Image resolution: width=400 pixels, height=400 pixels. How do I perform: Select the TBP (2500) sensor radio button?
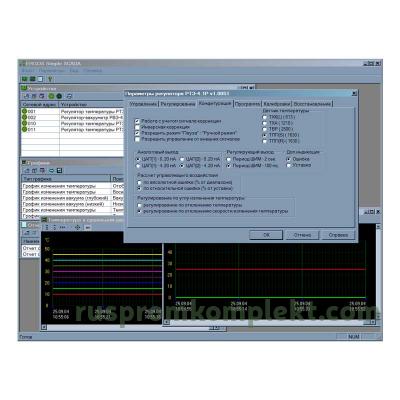(265, 129)
